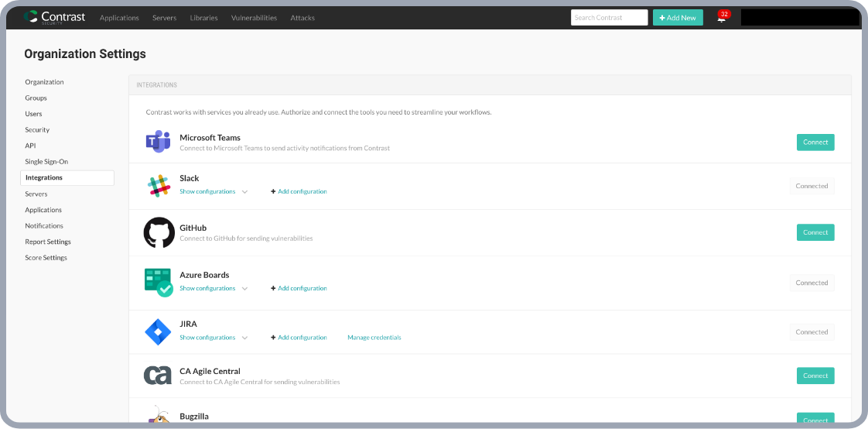
Task: Go to Servers in top navigation
Action: click(164, 18)
